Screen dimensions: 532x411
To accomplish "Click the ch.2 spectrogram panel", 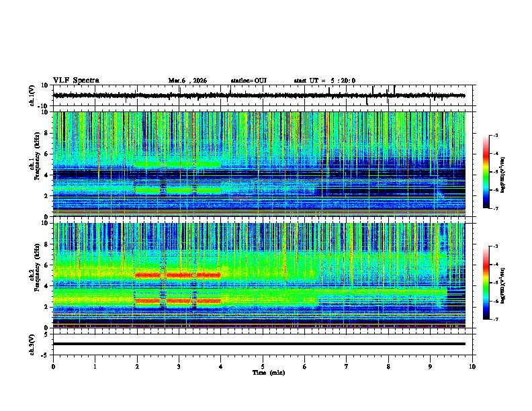I will point(259,275).
